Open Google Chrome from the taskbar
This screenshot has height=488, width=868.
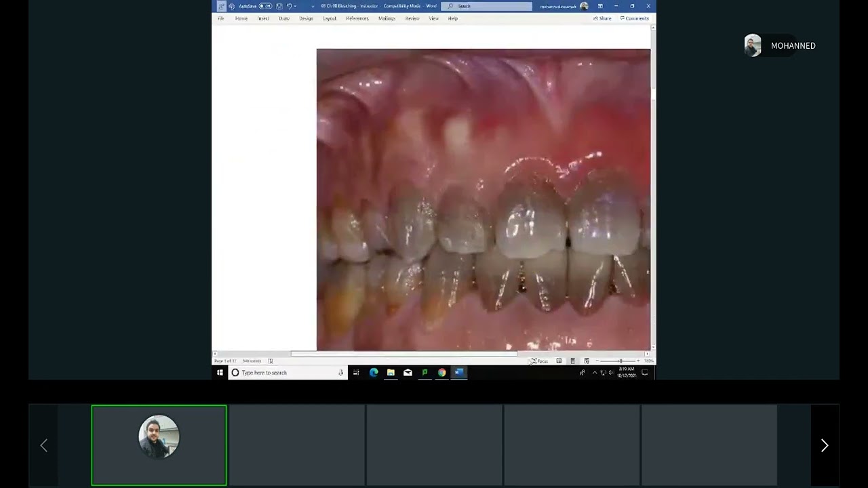[441, 372]
